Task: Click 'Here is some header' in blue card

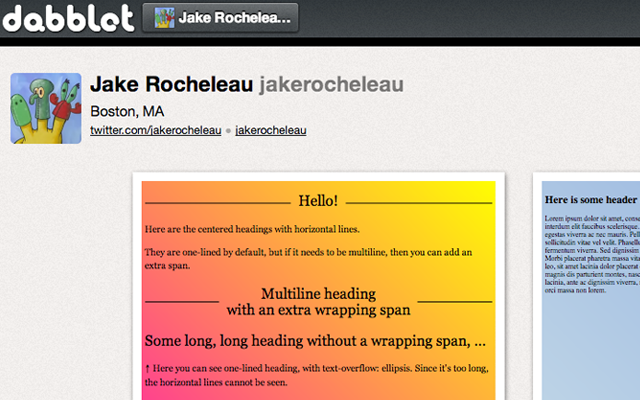Action: [591, 200]
